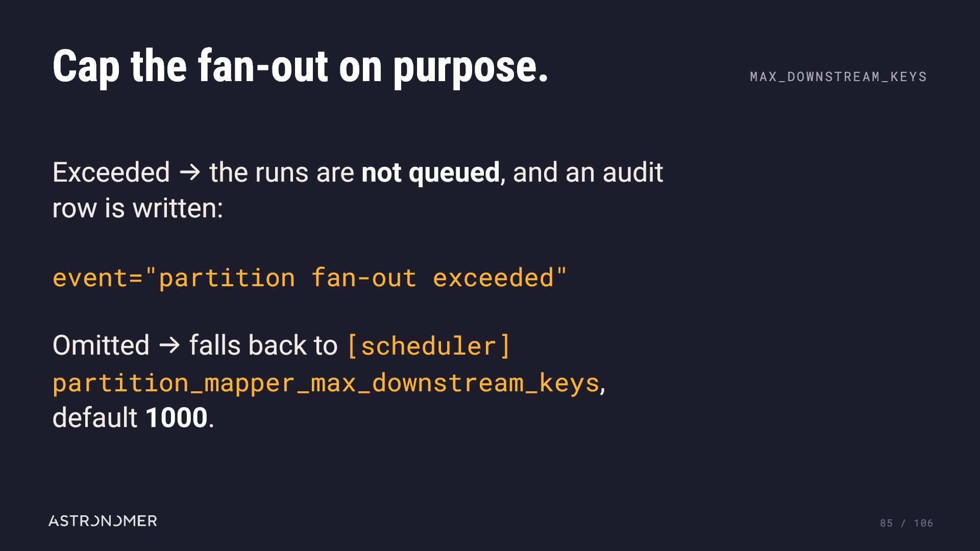Click the 'and an audit' text

587,172
